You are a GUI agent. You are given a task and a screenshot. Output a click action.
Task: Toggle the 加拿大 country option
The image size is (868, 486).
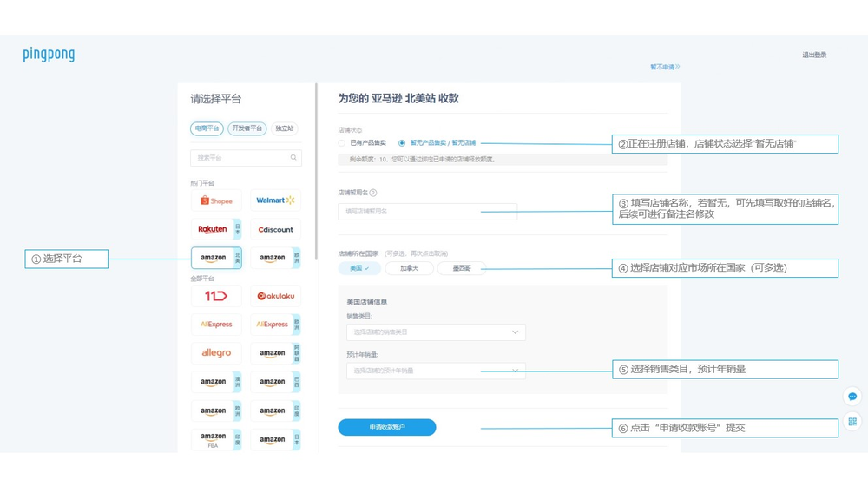409,269
